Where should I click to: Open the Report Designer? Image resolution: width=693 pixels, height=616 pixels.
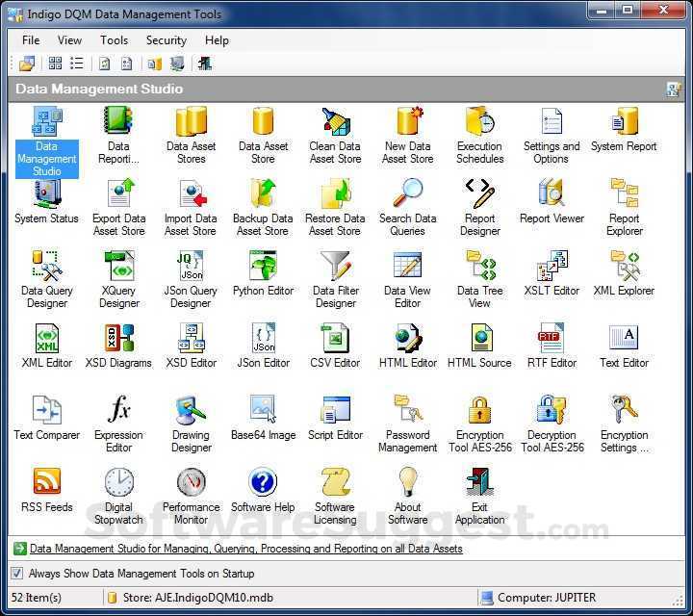tap(480, 207)
